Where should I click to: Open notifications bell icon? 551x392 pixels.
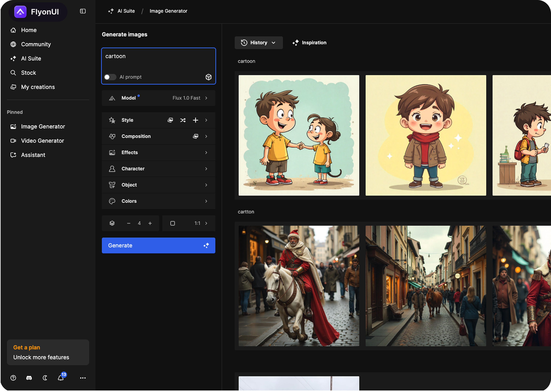pos(61,378)
